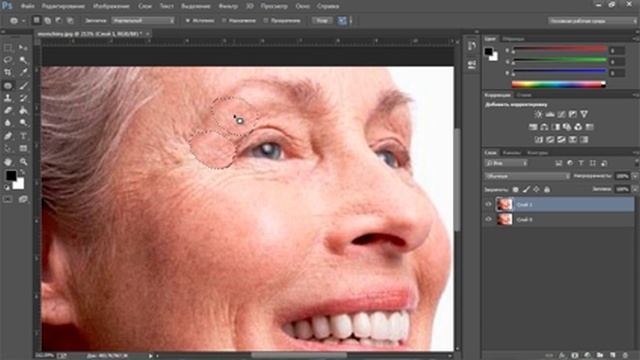Open the Заплатка mode dropdown
This screenshot has width=640, height=360.
[143, 20]
